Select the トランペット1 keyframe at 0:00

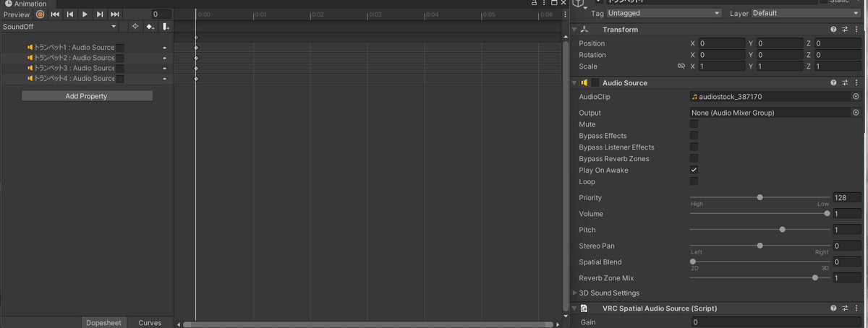(x=196, y=48)
